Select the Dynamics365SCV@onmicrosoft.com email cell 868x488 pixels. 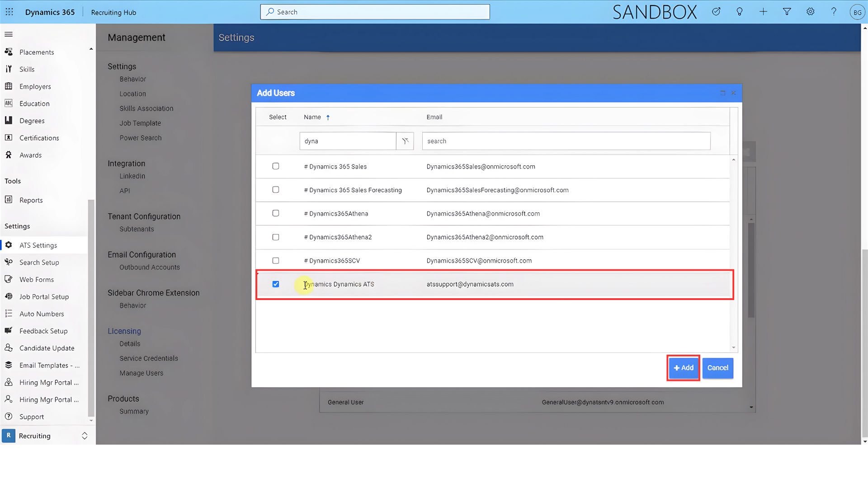point(479,261)
